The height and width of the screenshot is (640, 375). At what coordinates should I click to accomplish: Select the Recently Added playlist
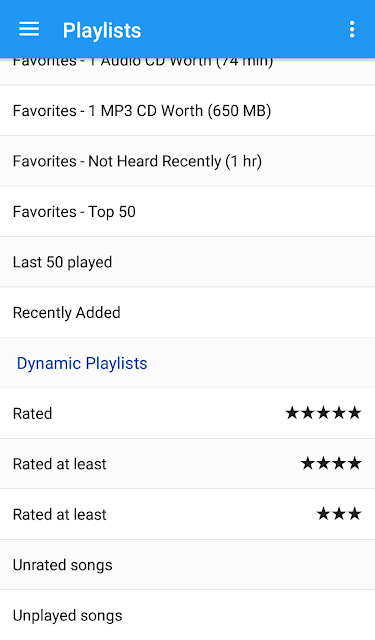pyautogui.click(x=187, y=313)
